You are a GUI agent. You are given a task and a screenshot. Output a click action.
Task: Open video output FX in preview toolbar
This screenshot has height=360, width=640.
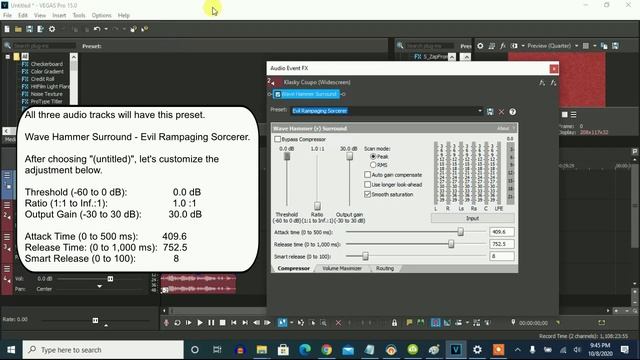(503, 46)
